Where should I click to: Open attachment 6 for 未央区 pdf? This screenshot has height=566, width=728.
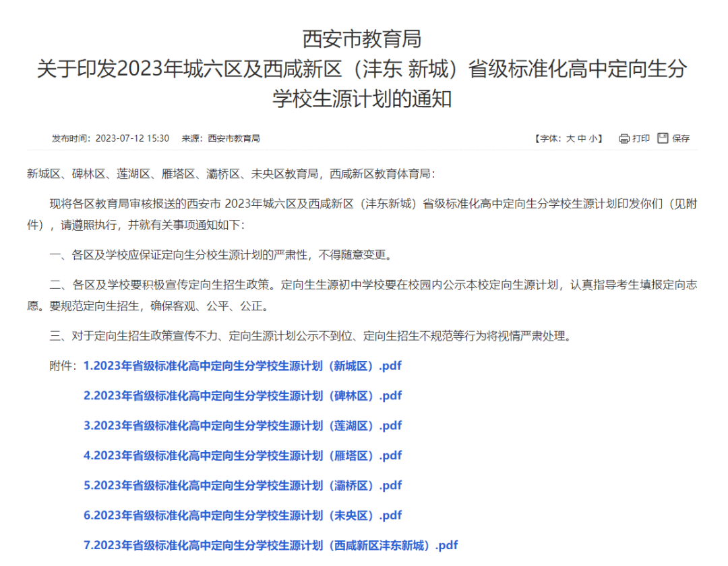(243, 515)
